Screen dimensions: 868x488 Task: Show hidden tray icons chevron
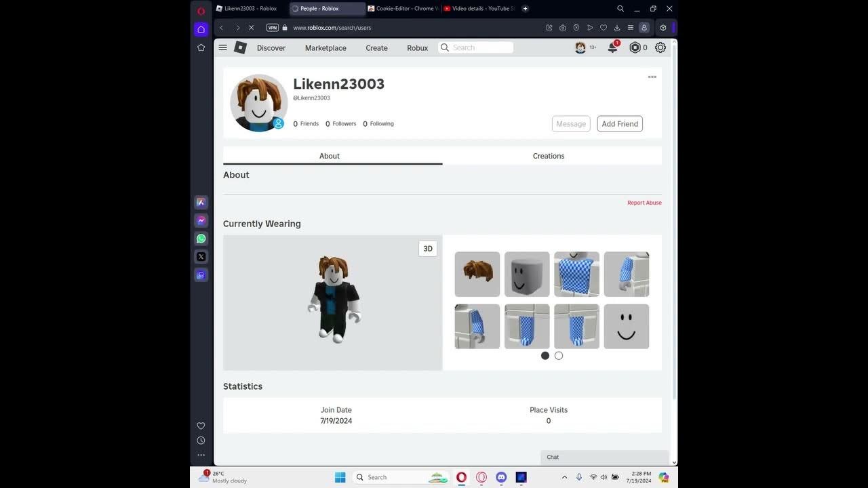(x=564, y=477)
